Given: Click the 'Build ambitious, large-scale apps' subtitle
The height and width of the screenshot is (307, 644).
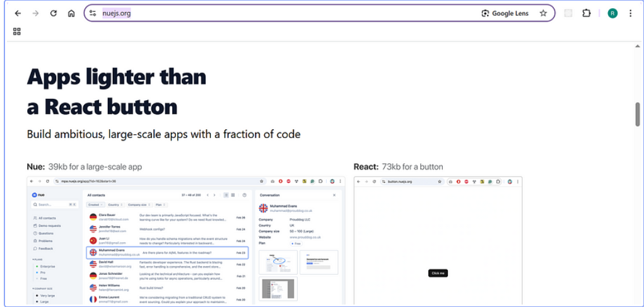Looking at the screenshot, I should coord(163,134).
